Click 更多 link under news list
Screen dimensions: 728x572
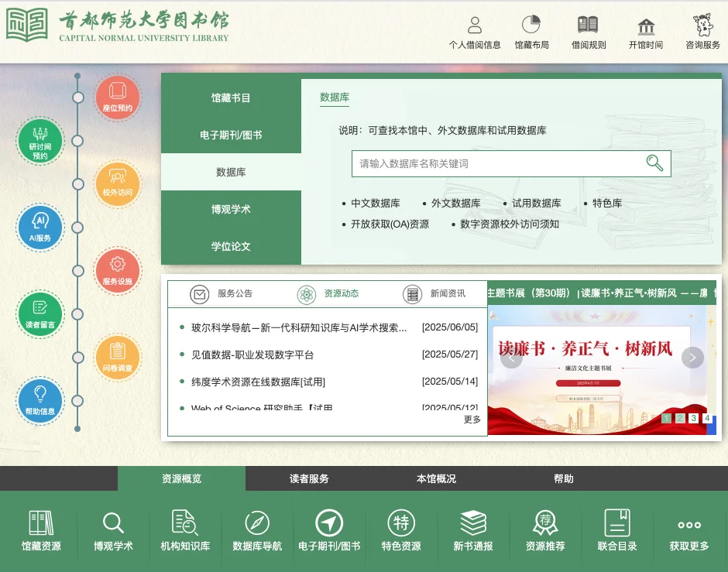pyautogui.click(x=472, y=420)
